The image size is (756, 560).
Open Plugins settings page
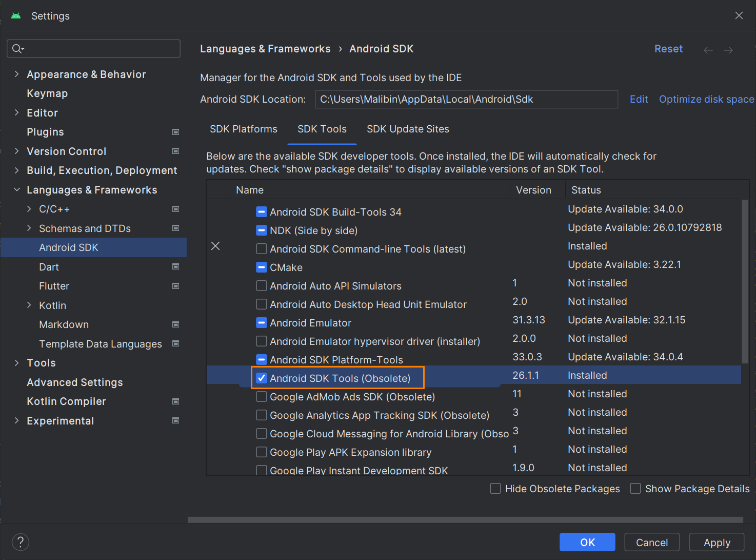[45, 132]
